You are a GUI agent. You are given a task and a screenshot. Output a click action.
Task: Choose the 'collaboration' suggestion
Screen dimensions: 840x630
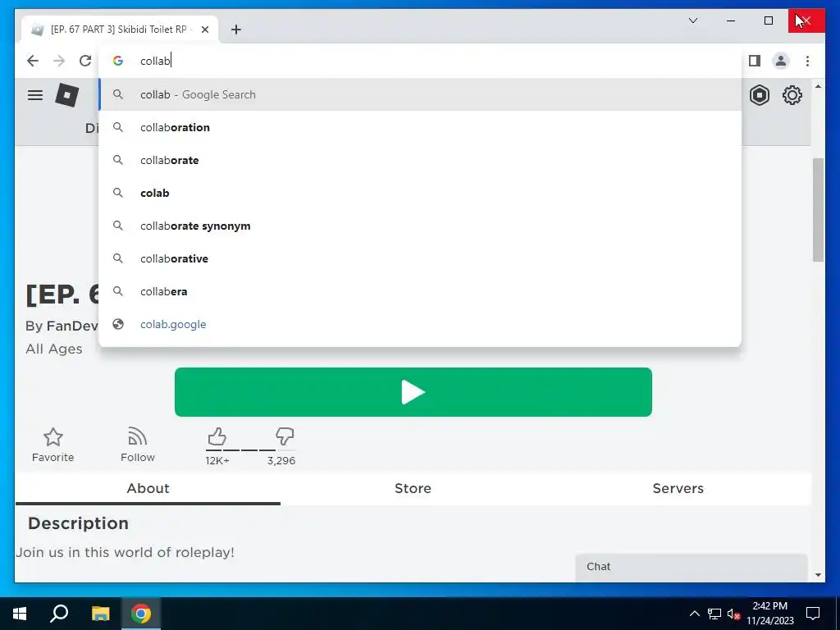coord(421,127)
